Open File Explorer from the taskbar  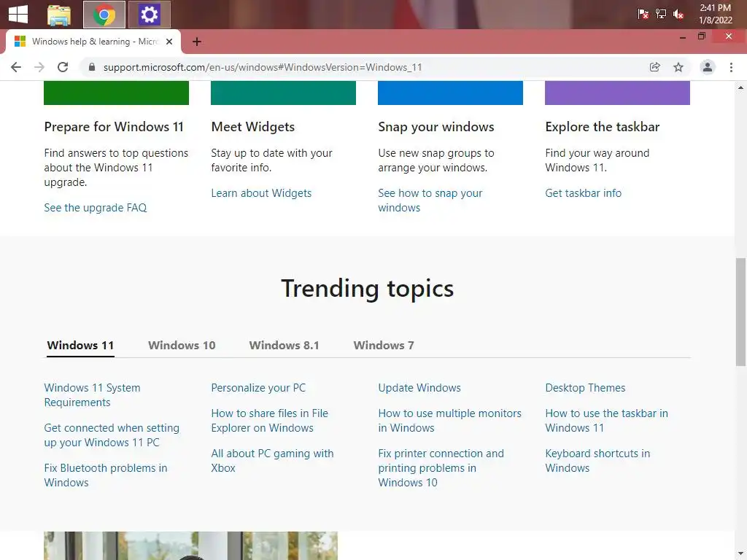(59, 15)
